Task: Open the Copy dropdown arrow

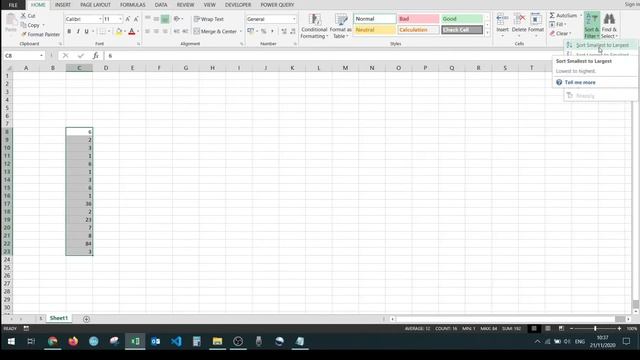Action: [43, 25]
